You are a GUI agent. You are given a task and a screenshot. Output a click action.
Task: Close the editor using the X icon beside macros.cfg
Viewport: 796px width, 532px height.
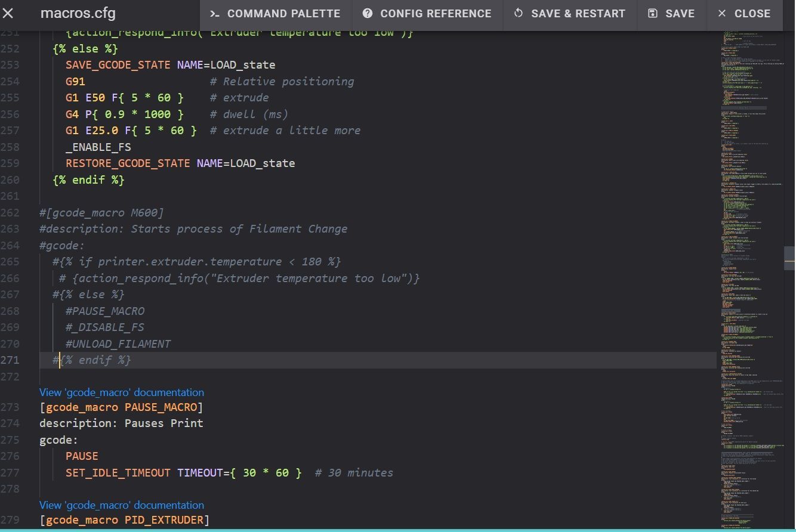click(x=8, y=13)
